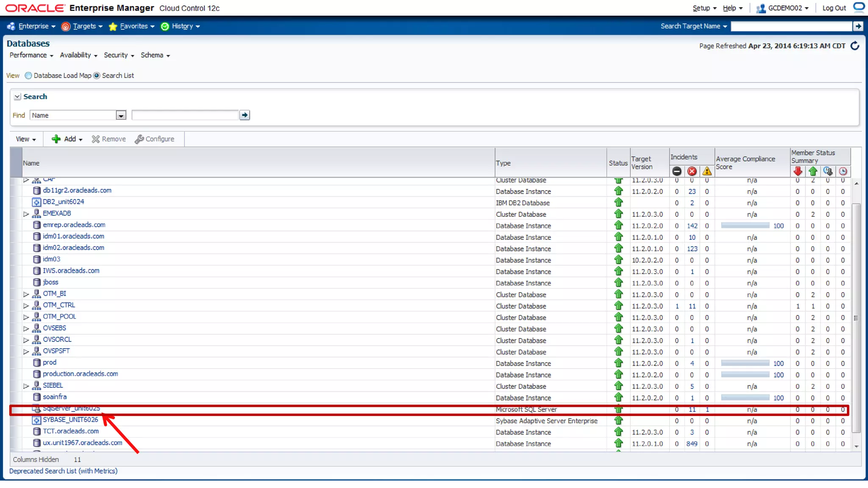Click the Member Status up arrow icon
This screenshot has width=868, height=488.
[x=813, y=171]
